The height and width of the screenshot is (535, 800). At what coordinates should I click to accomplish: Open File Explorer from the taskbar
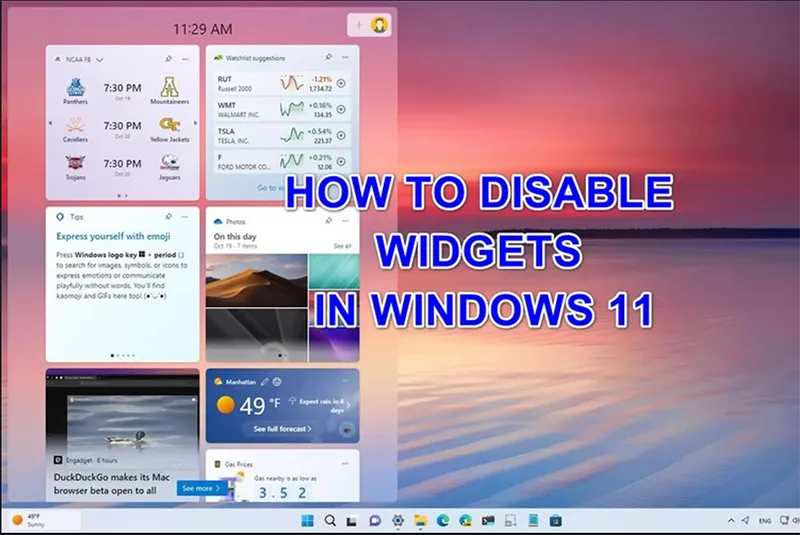[420, 520]
